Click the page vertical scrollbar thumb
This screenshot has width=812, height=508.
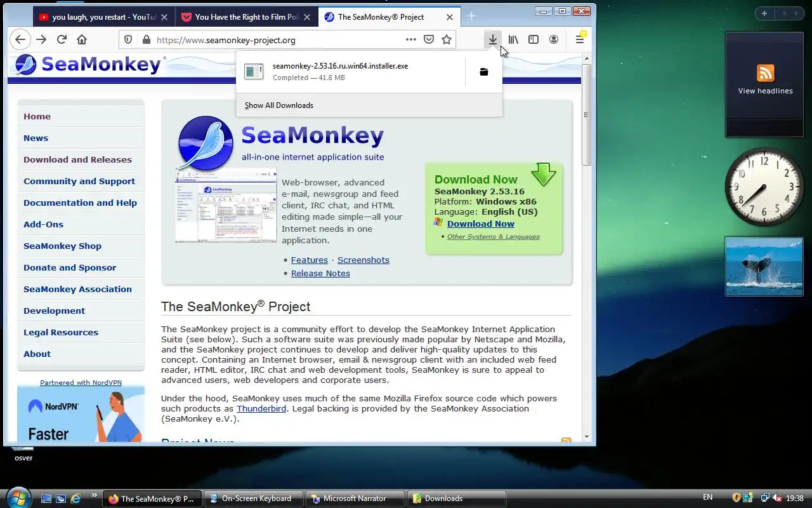pos(586,114)
